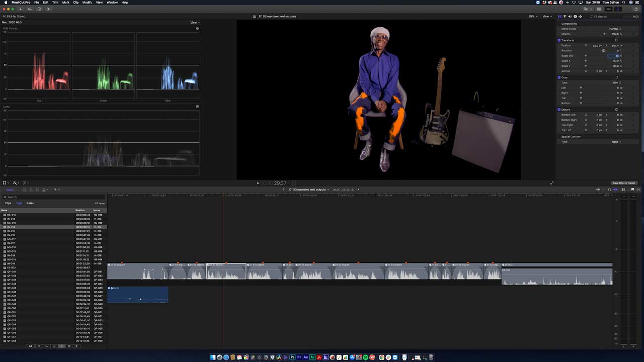
Task: Open the Blend Mode dropdown
Action: tap(615, 29)
